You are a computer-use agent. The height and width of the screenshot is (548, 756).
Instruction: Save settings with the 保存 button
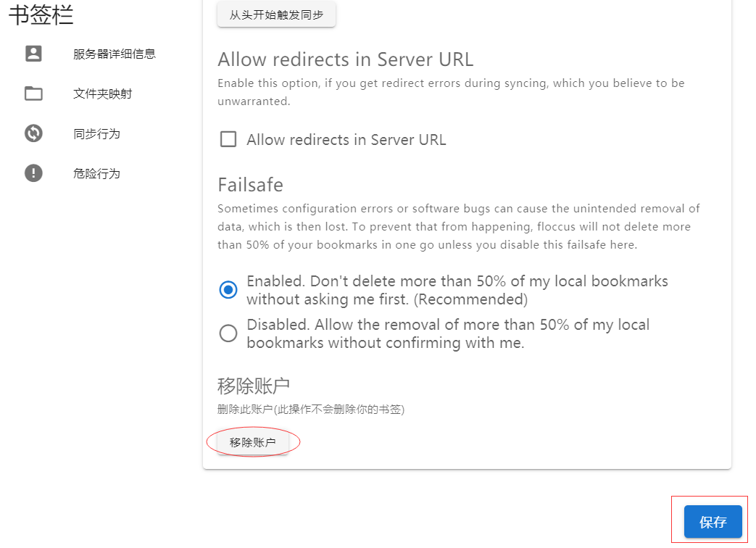coord(713,521)
